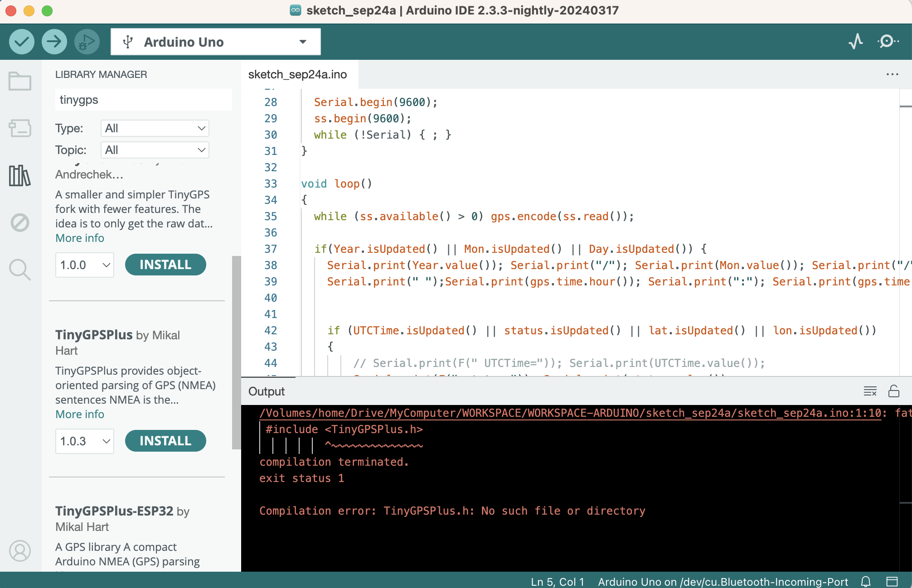Open the Arduino Uno board selector dropdown
Image resolution: width=912 pixels, height=588 pixels.
(216, 42)
